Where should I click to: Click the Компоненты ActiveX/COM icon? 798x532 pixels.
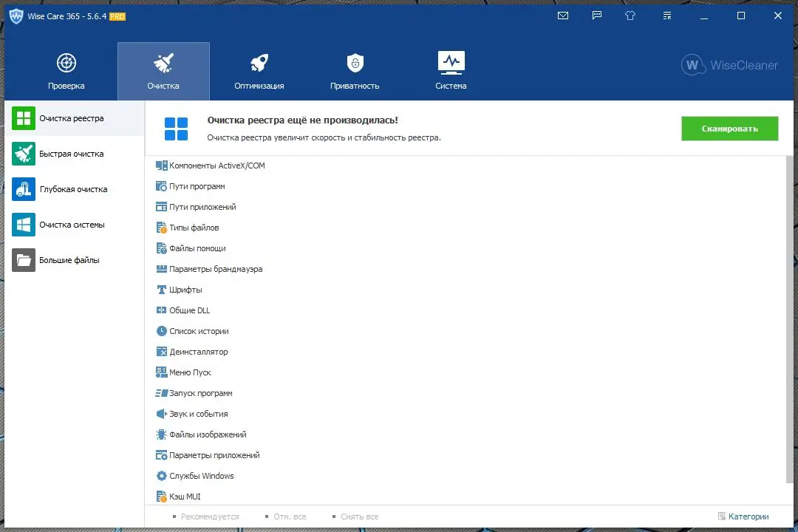point(161,166)
